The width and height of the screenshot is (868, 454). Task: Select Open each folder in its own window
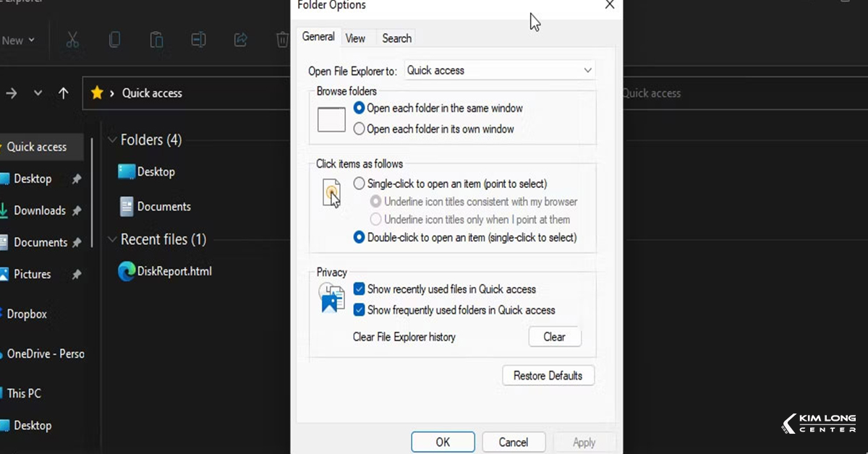[359, 129]
